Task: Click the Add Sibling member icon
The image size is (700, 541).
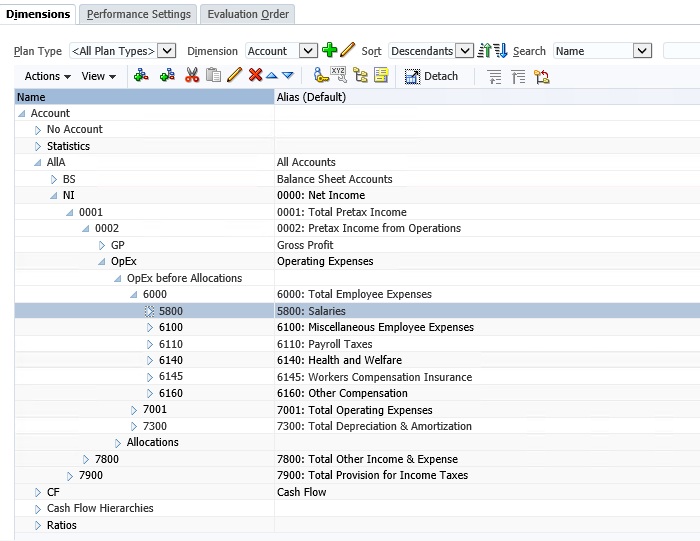Action: click(x=167, y=76)
